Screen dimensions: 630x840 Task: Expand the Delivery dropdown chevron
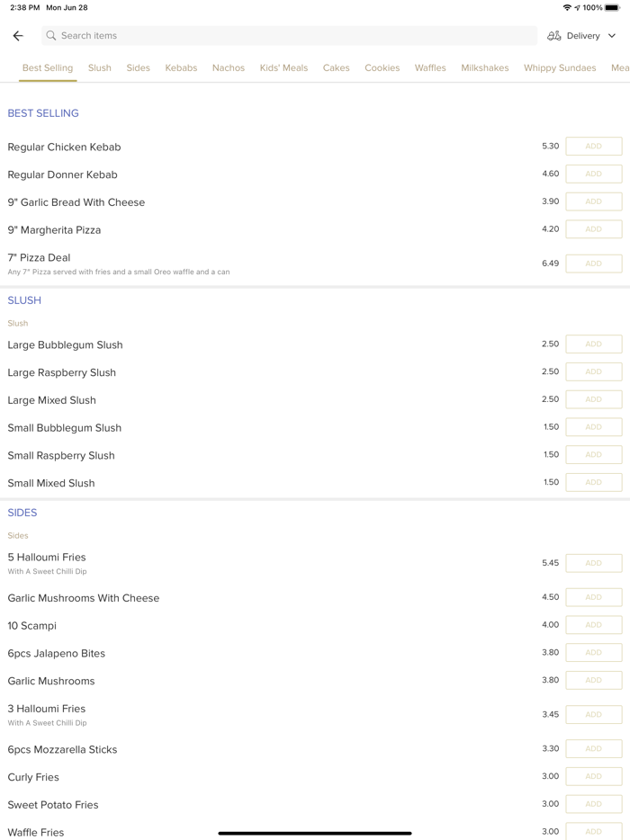coord(612,36)
